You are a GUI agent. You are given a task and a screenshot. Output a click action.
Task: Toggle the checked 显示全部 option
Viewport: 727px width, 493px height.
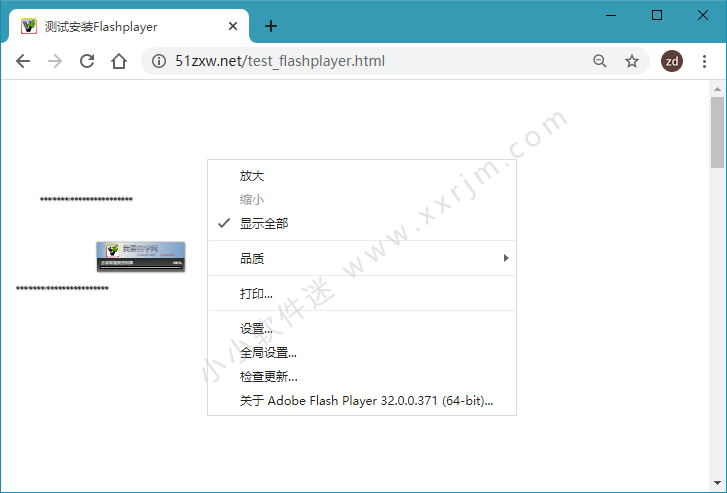(362, 224)
